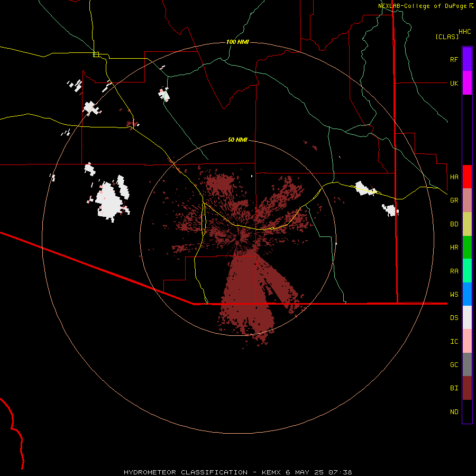Screen dimensions: 476x476
Task: Click the HYDROMETEOR CLASSIFICATION title text
Action: point(186,472)
